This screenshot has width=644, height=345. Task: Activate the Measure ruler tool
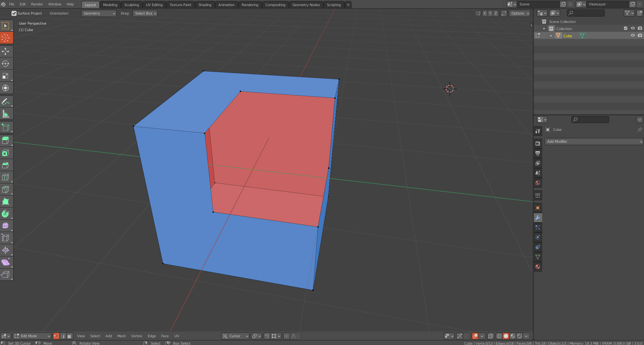[x=6, y=114]
